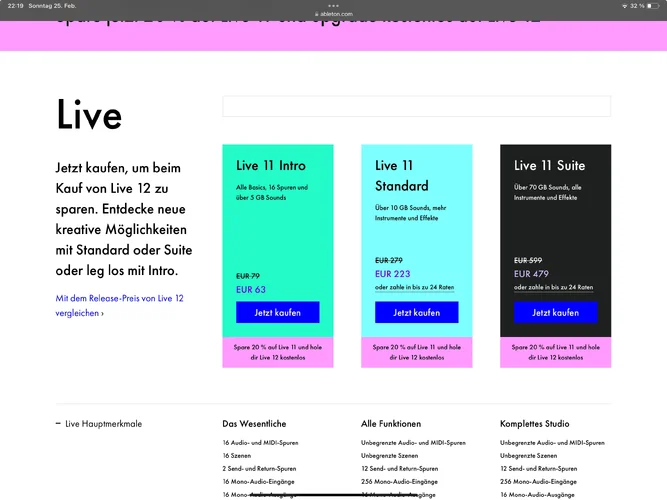Click the struck-through EUR 279 price
This screenshot has height=500, width=667.
tap(388, 260)
